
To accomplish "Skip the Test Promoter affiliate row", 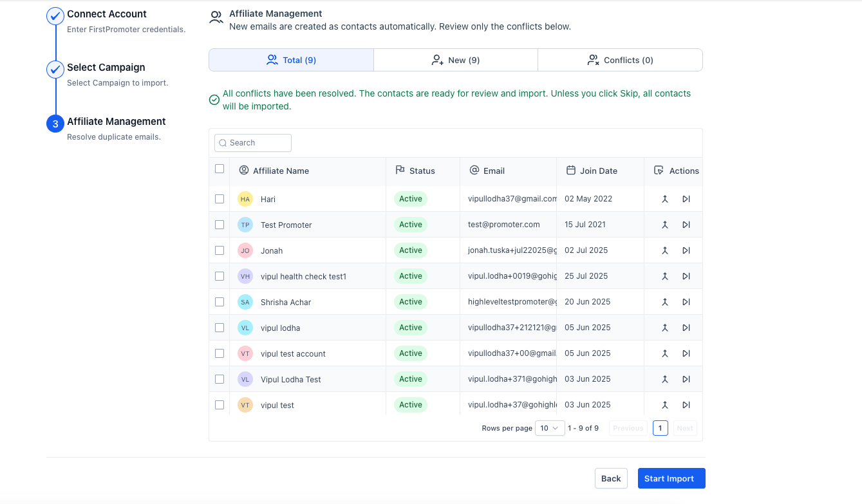I will click(x=686, y=225).
